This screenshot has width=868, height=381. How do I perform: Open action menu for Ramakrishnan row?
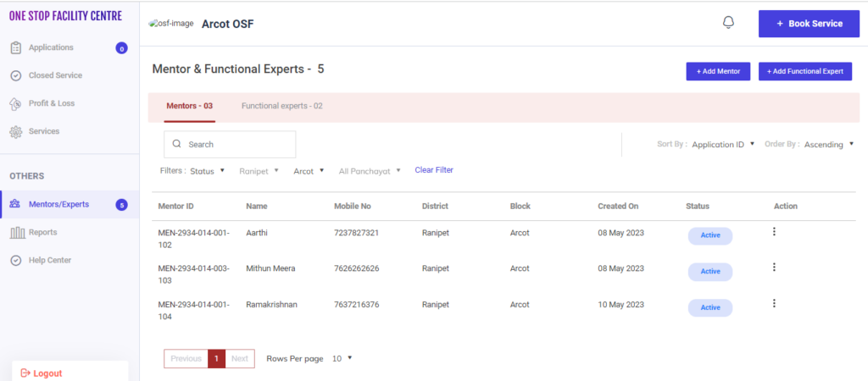(774, 303)
